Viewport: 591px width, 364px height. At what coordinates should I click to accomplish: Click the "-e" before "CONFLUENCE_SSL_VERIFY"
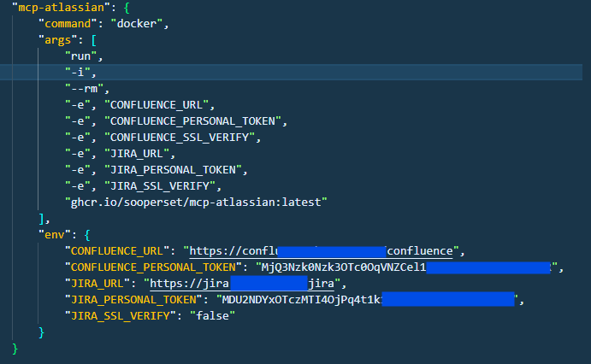pyautogui.click(x=78, y=137)
